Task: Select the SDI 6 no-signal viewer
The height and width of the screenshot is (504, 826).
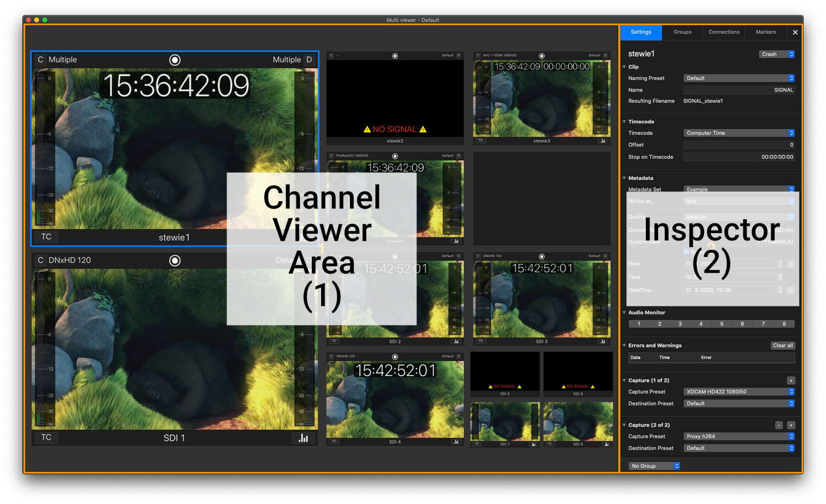Action: (578, 374)
